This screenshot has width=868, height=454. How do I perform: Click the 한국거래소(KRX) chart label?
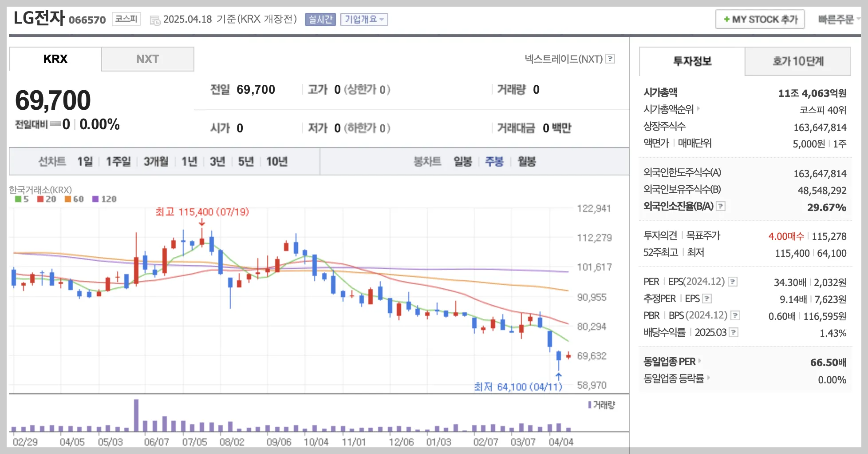40,190
